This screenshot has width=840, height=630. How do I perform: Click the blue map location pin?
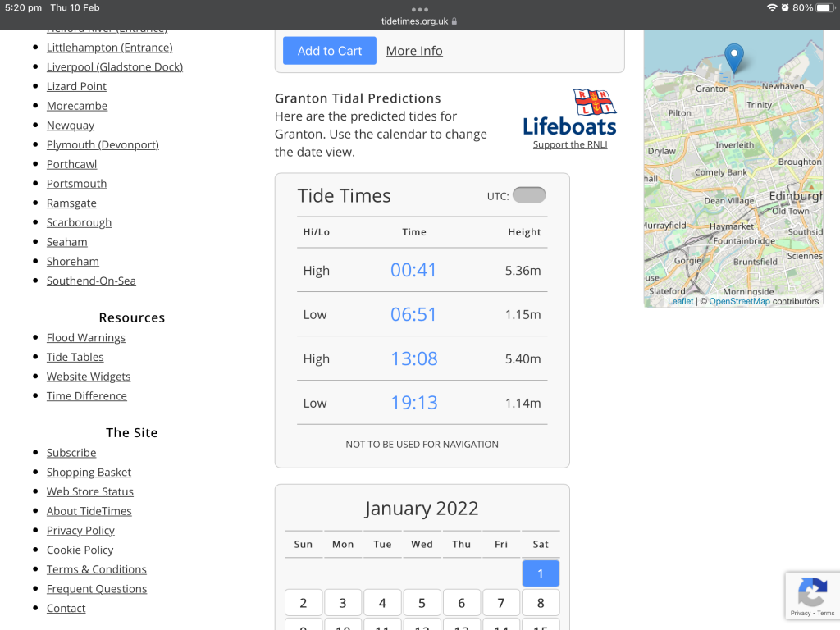click(734, 57)
